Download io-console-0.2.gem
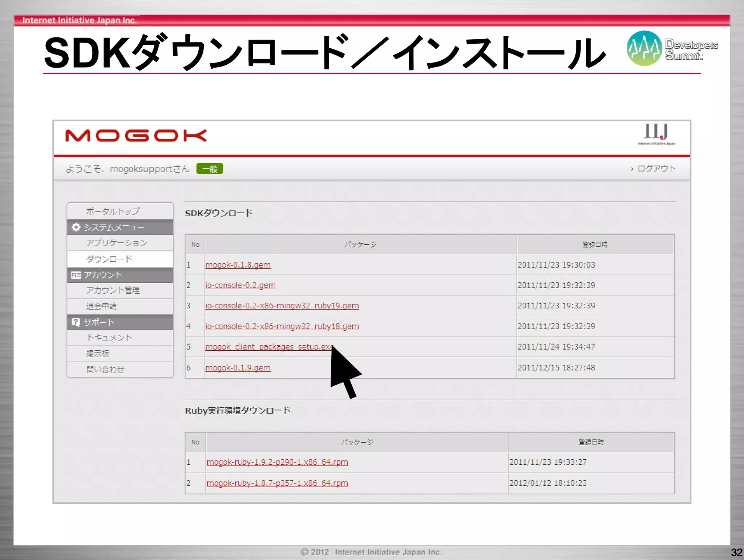This screenshot has height=560, width=744. coord(240,285)
